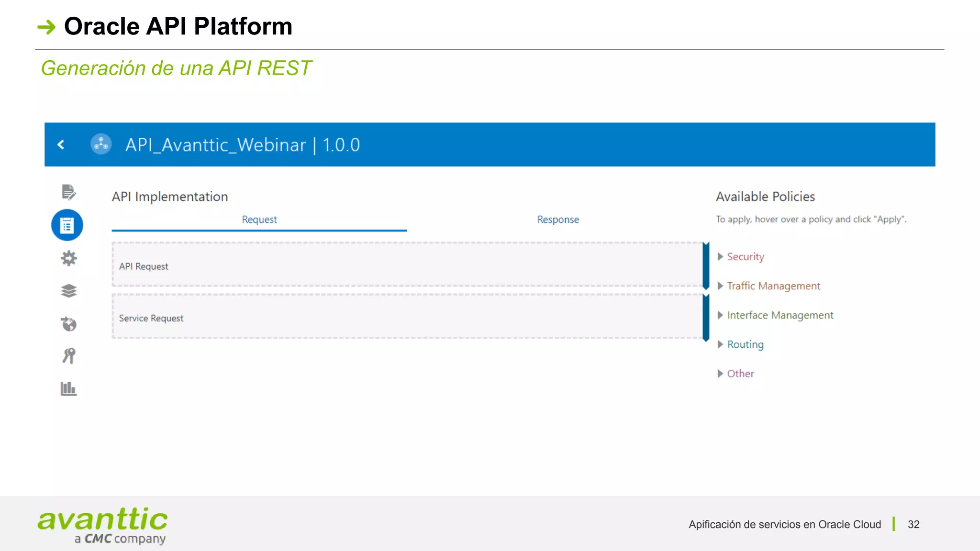Click the avanttic logo in footer
The image size is (980, 551).
click(x=102, y=526)
